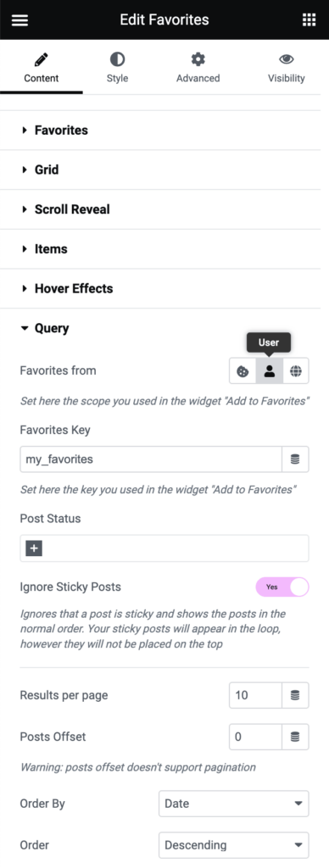This screenshot has width=329, height=868.
Task: Click the Favorites Key text field
Action: pyautogui.click(x=151, y=459)
